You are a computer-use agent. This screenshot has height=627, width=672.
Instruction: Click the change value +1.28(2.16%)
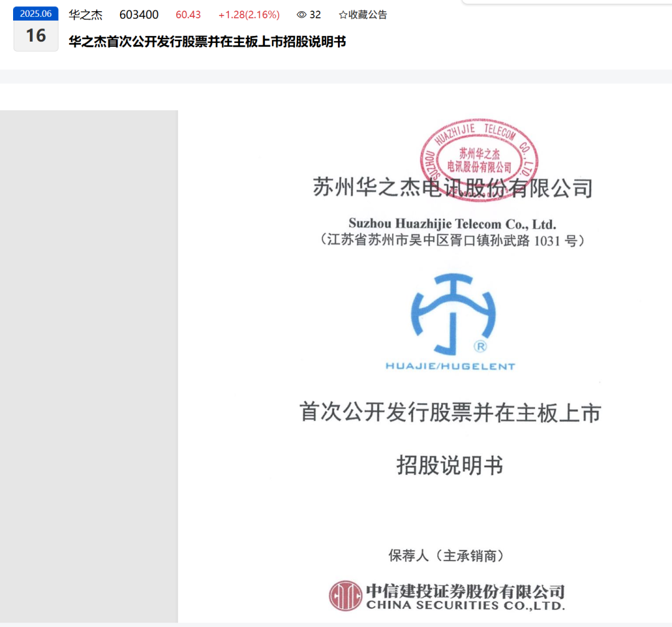click(x=248, y=15)
